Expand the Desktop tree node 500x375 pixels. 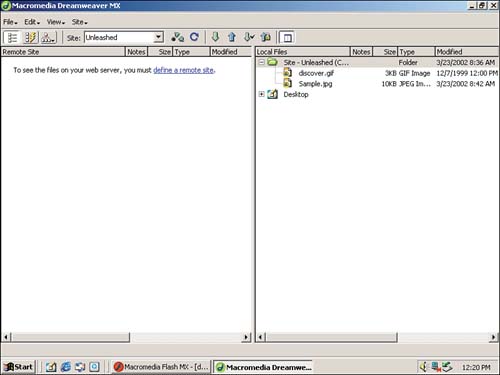tap(262, 94)
